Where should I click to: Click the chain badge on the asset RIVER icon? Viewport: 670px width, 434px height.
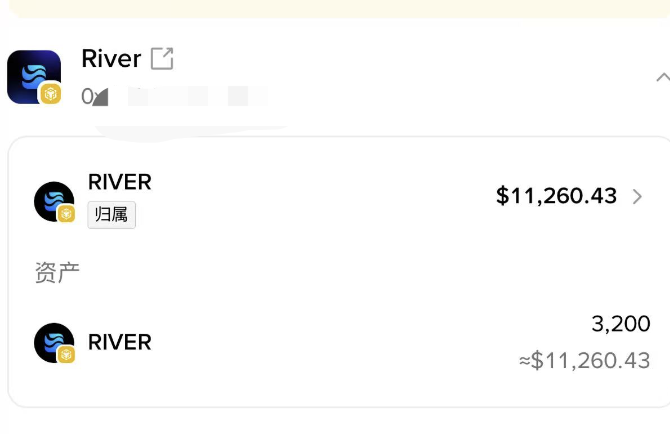[66, 354]
